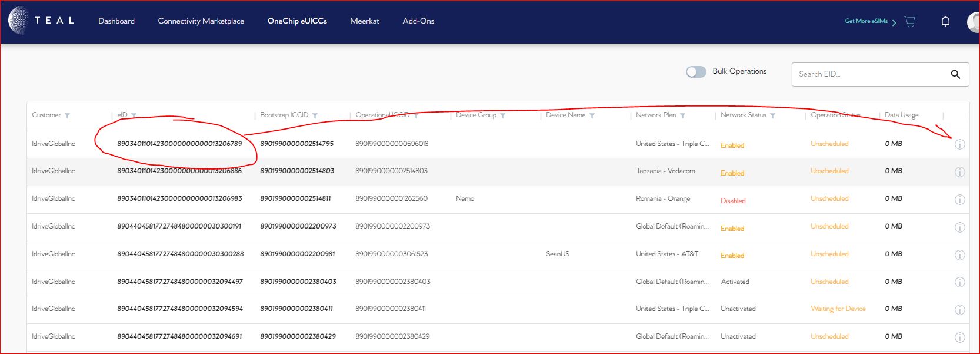Open info for eID ending 32094497
The image size is (980, 354).
click(959, 282)
